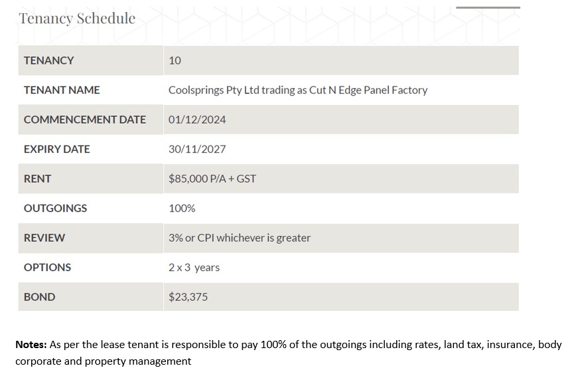
Task: Select the COMMENCEMENT DATE label
Action: (85, 120)
